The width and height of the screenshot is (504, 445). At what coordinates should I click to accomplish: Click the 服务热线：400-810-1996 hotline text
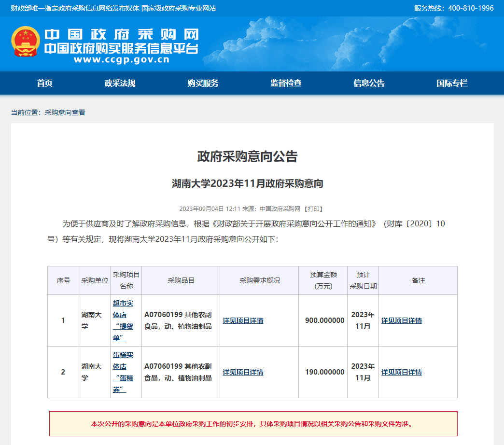(454, 8)
